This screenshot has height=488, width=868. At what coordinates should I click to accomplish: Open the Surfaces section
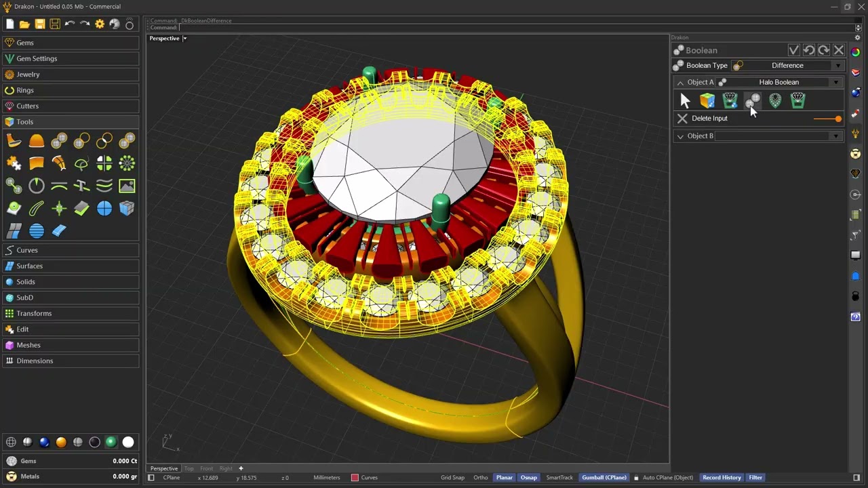click(71, 266)
